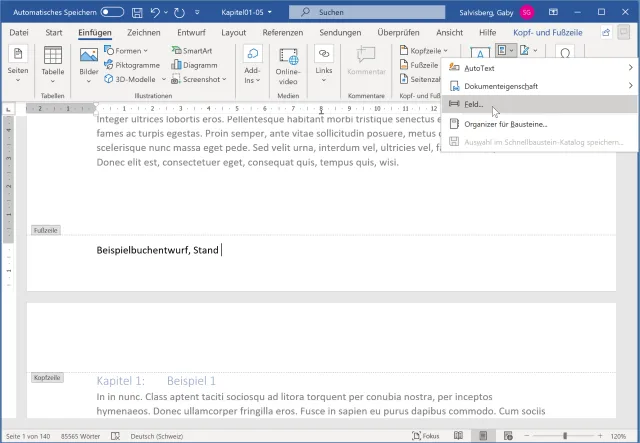
Task: Switch to the Referenzen tab
Action: (x=282, y=32)
